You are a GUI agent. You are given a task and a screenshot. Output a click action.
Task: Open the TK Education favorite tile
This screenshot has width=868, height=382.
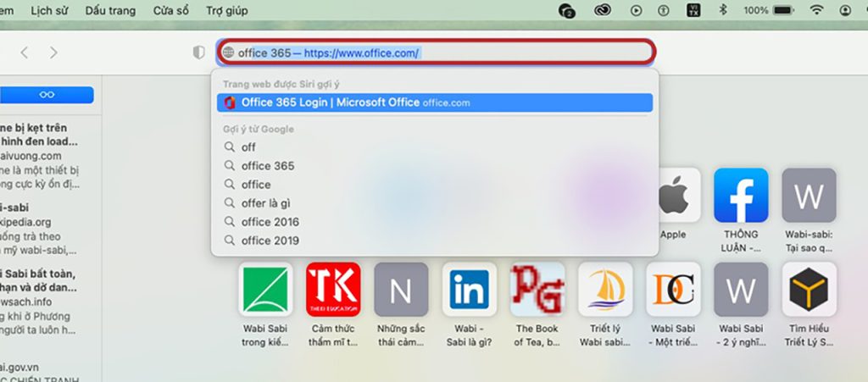click(x=333, y=290)
